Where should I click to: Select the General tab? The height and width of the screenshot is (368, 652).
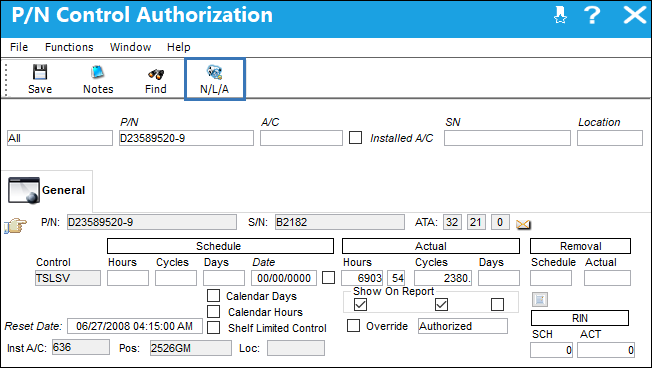47,190
